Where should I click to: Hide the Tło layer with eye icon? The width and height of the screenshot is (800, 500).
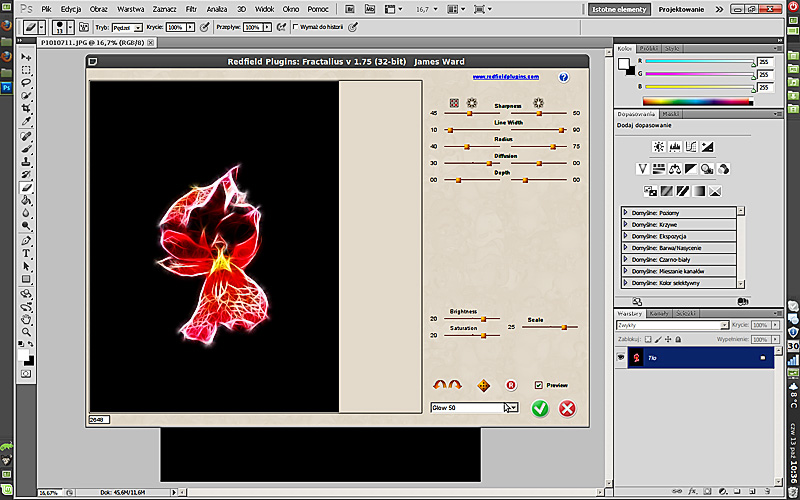click(622, 357)
